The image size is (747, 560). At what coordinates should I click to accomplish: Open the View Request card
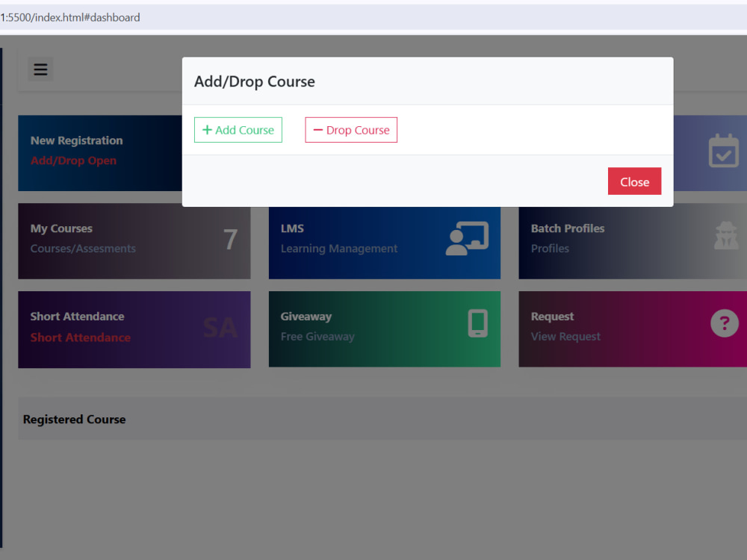pos(633,329)
